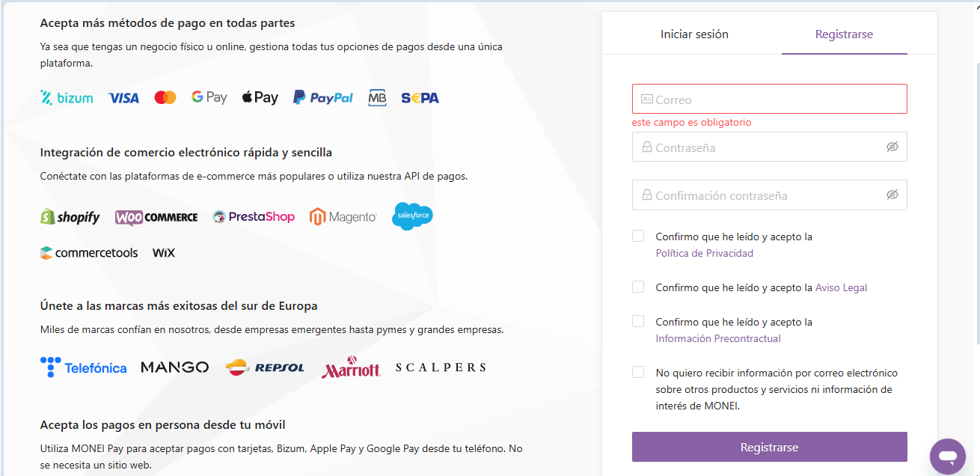980x476 pixels.
Task: Check the Política de Privacidad checkbox
Action: click(638, 236)
